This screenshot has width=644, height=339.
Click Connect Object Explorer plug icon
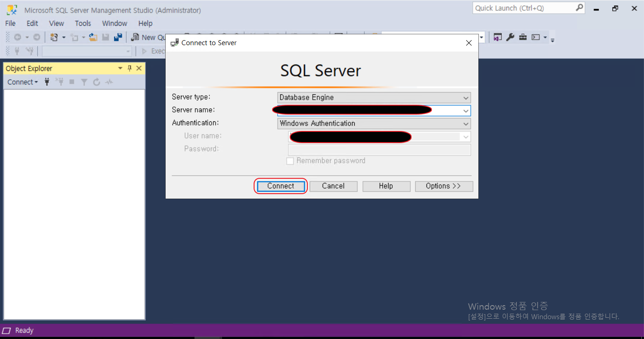(47, 82)
